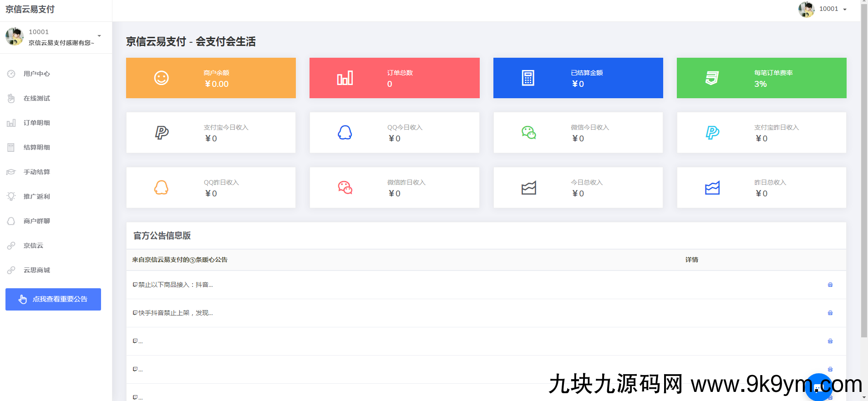Click the print icon for 禁止以下商品接入 announcement

coord(830,285)
